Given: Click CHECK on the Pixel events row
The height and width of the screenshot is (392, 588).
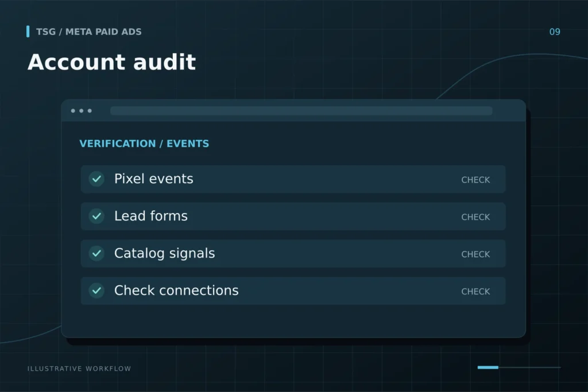Looking at the screenshot, I should 475,180.
